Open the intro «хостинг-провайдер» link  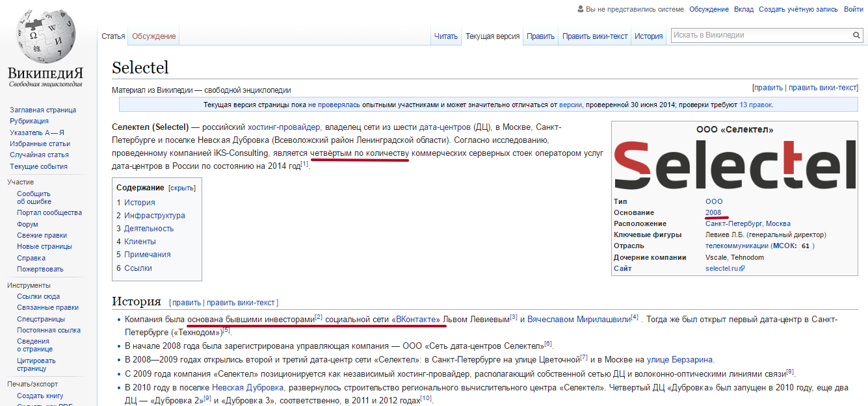[x=283, y=127]
